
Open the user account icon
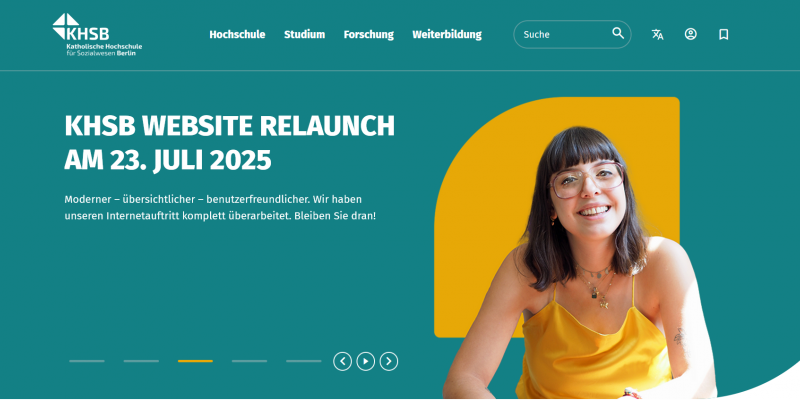(x=690, y=34)
